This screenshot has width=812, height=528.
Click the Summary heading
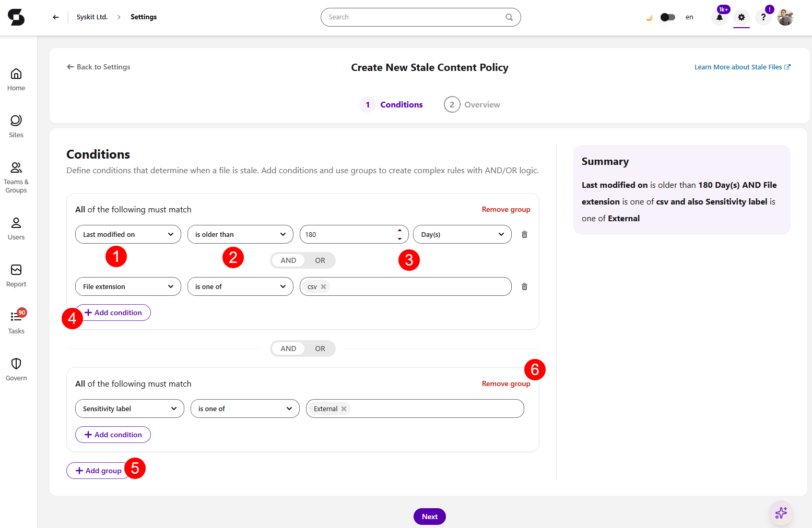[x=605, y=162]
